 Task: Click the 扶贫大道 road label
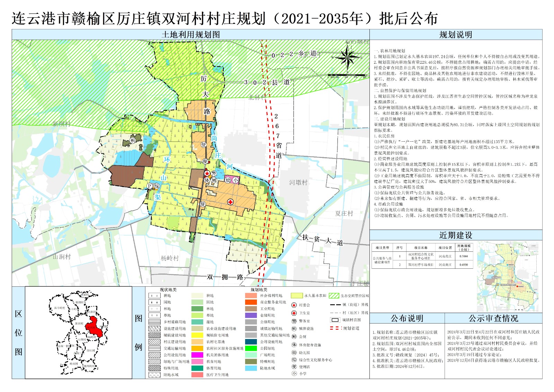pyautogui.click(x=323, y=240)
